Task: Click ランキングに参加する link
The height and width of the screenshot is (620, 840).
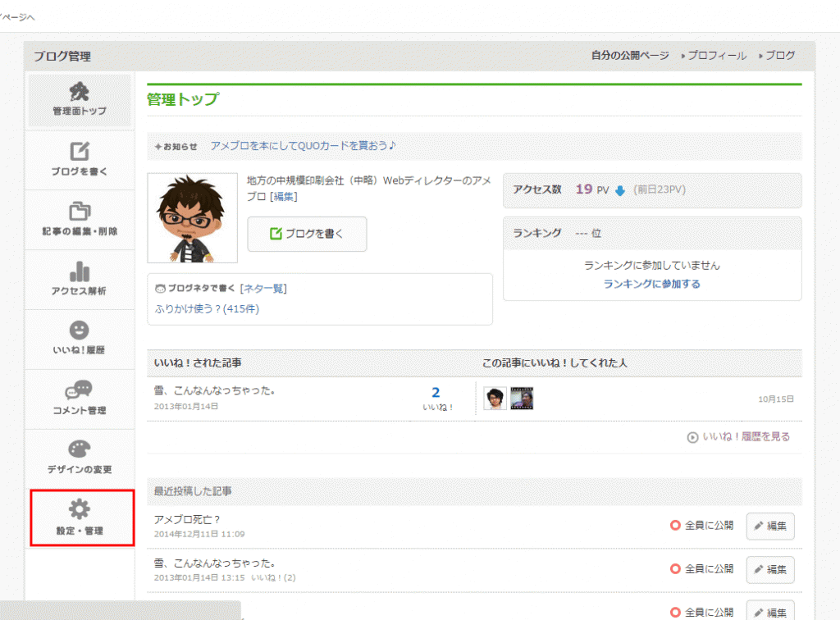Action: click(x=651, y=284)
